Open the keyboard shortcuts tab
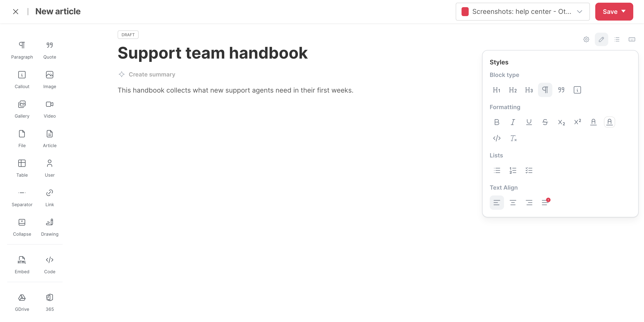This screenshot has width=644, height=322. (632, 39)
